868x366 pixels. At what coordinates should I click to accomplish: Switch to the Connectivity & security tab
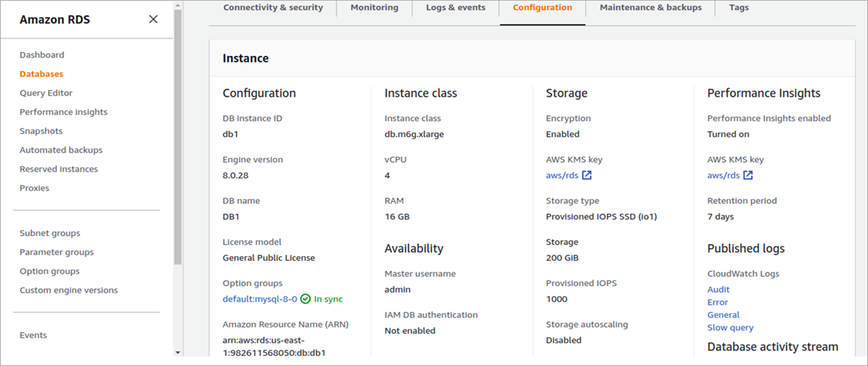pos(273,8)
